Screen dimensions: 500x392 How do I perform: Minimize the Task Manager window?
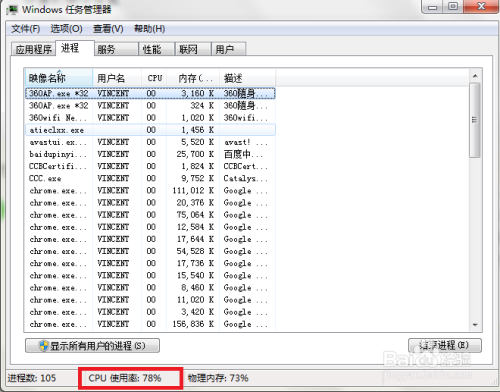[x=432, y=7]
